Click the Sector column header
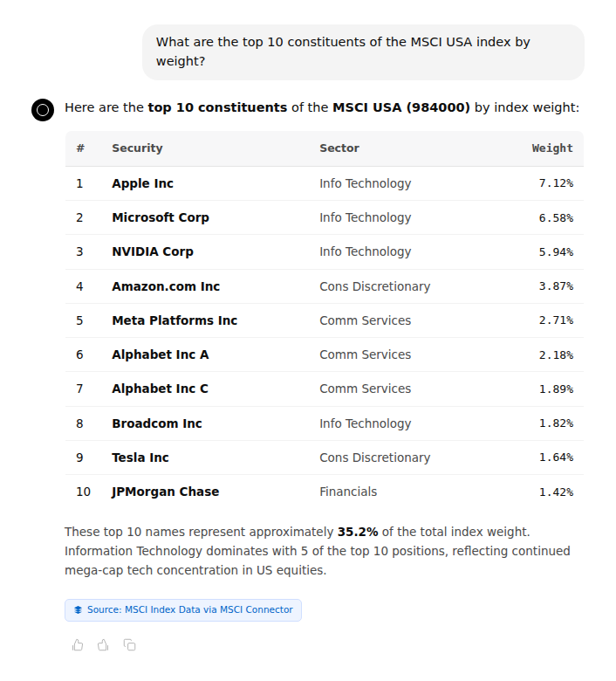Image resolution: width=616 pixels, height=681 pixels. coord(339,148)
